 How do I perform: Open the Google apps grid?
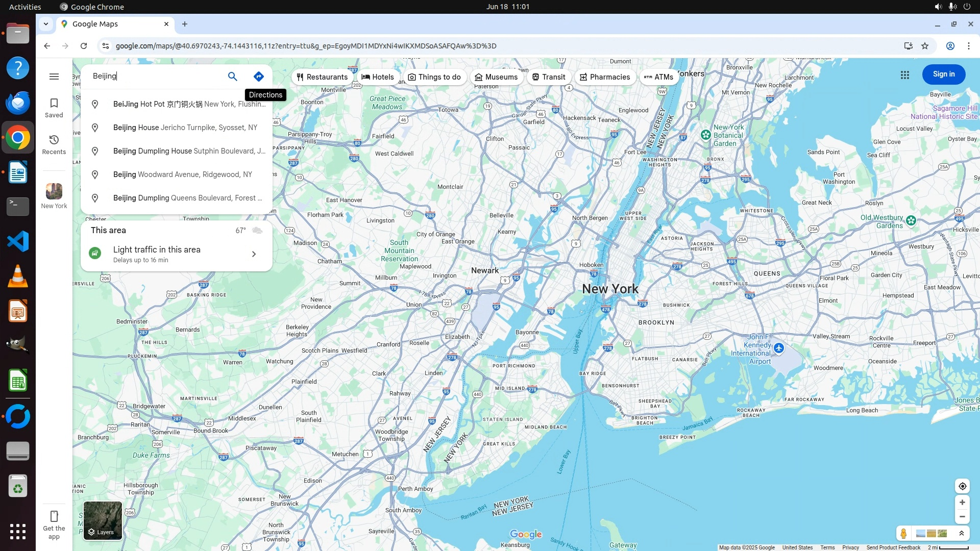(x=905, y=75)
